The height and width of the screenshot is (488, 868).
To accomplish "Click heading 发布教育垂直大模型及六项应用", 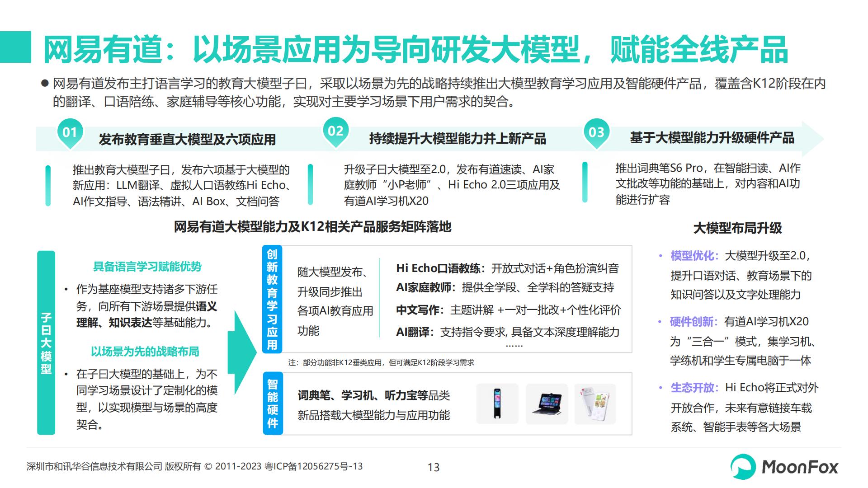I will click(x=187, y=139).
